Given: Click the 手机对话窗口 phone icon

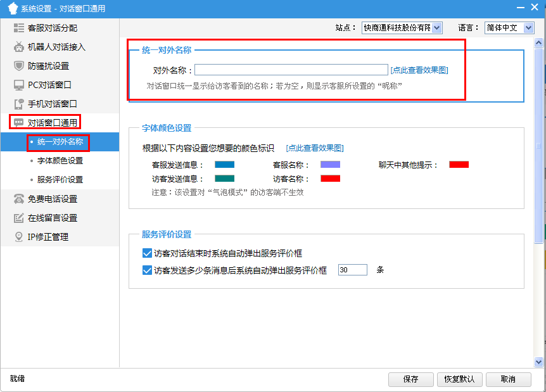Looking at the screenshot, I should coord(19,104).
